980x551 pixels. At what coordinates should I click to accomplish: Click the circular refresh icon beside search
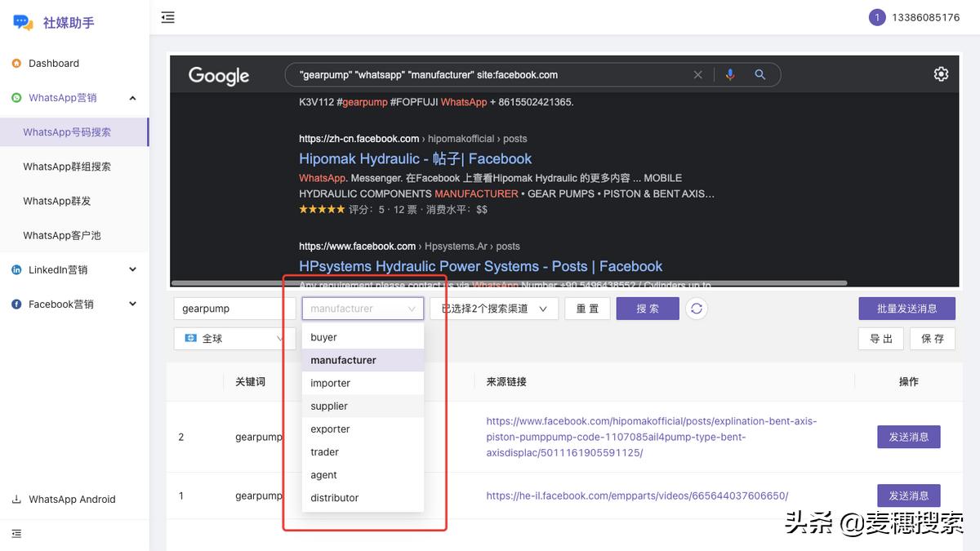tap(696, 309)
